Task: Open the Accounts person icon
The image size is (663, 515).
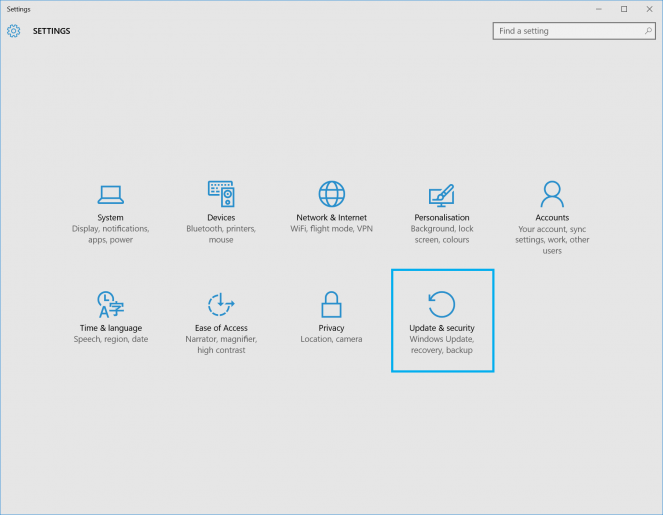Action: pos(552,194)
